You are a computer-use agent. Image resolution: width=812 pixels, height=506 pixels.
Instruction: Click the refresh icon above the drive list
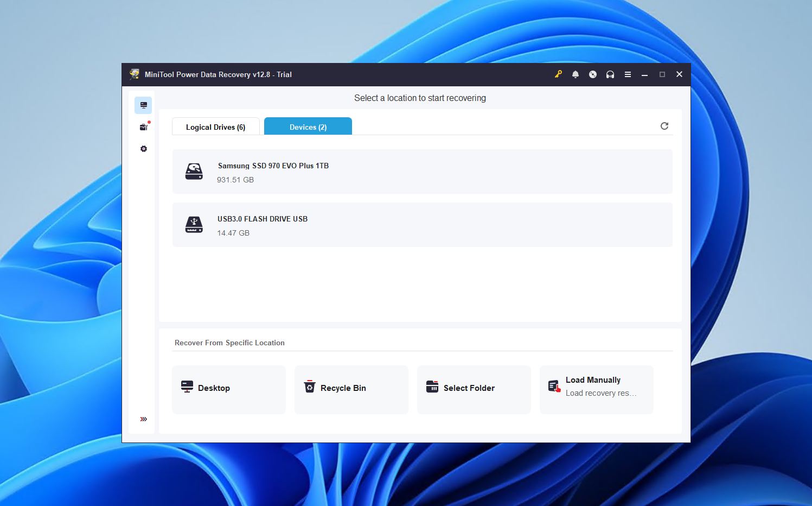point(664,125)
